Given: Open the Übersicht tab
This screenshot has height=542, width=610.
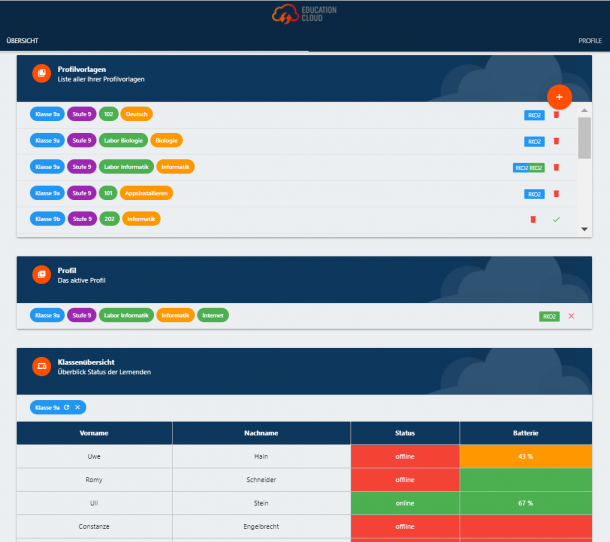Looking at the screenshot, I should tap(22, 41).
